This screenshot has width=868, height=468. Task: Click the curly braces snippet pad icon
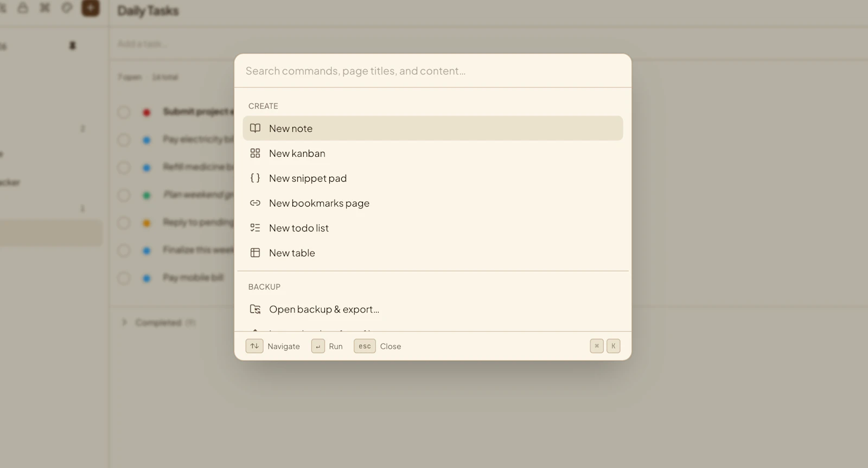click(x=255, y=178)
